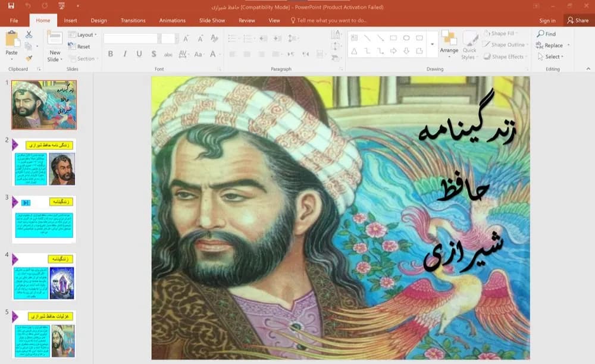Click the Paste clipboard icon
This screenshot has height=364, width=595.
coord(12,39)
